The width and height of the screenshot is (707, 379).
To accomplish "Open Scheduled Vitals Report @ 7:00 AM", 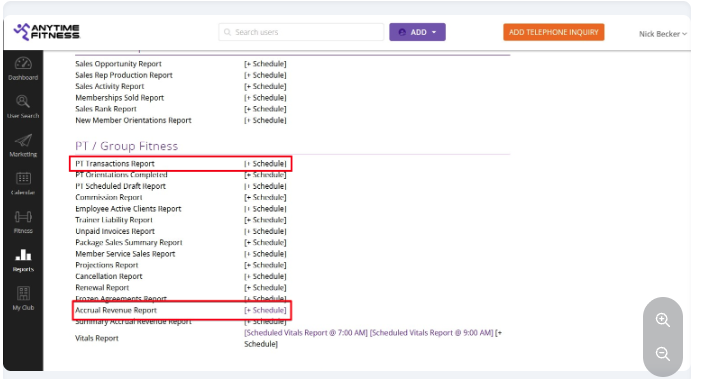I will [306, 333].
